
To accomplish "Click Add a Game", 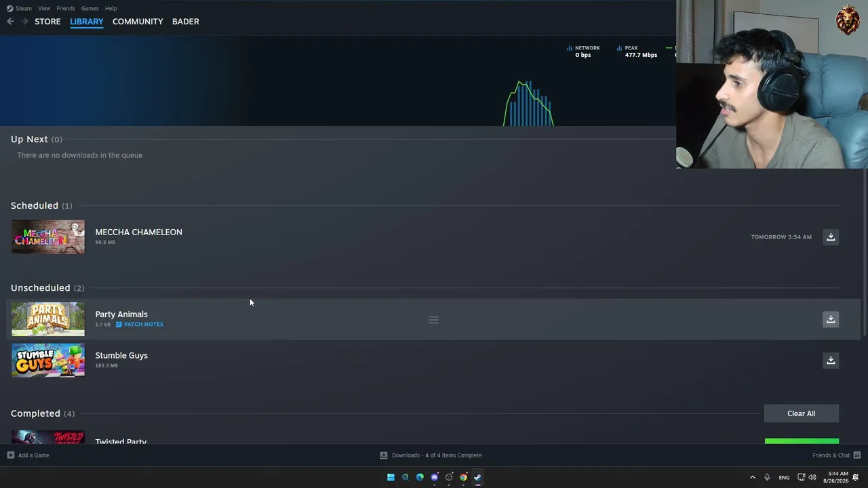I will (28, 455).
